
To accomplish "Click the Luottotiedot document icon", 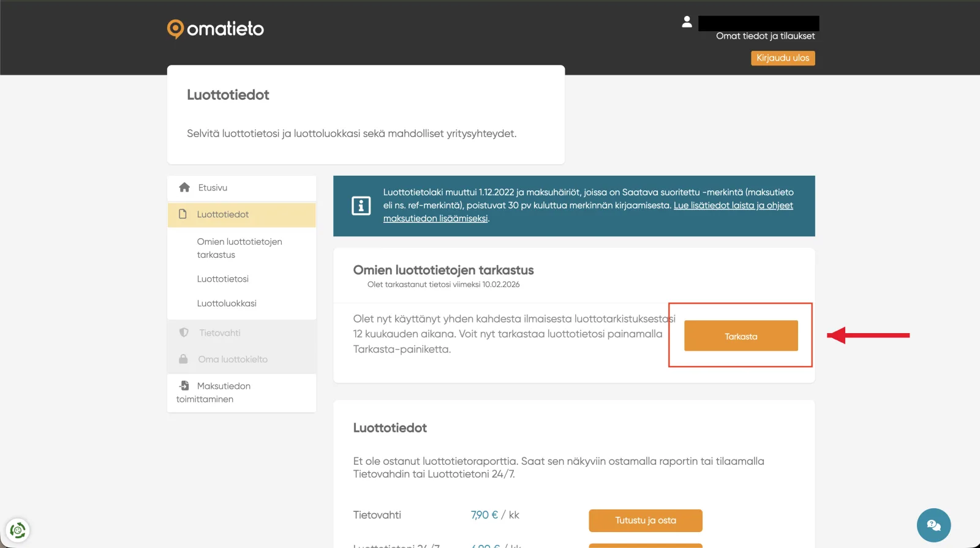I will pos(183,214).
